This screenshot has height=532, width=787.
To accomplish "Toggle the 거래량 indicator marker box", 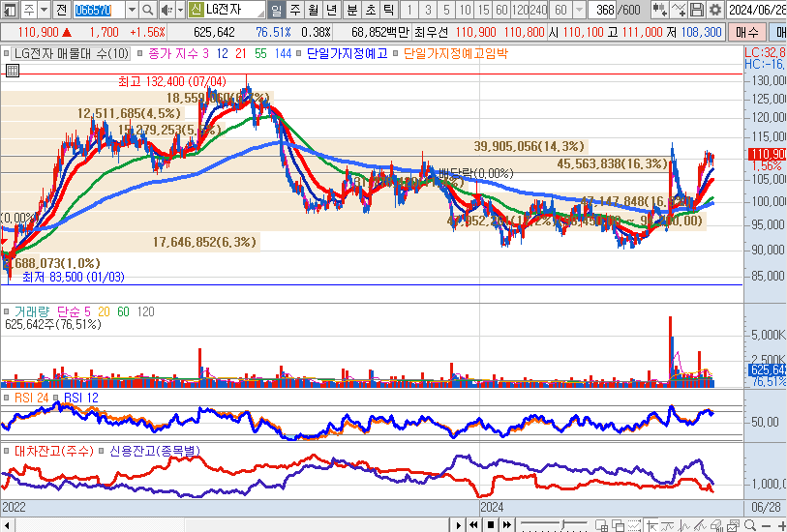I will coord(8,312).
